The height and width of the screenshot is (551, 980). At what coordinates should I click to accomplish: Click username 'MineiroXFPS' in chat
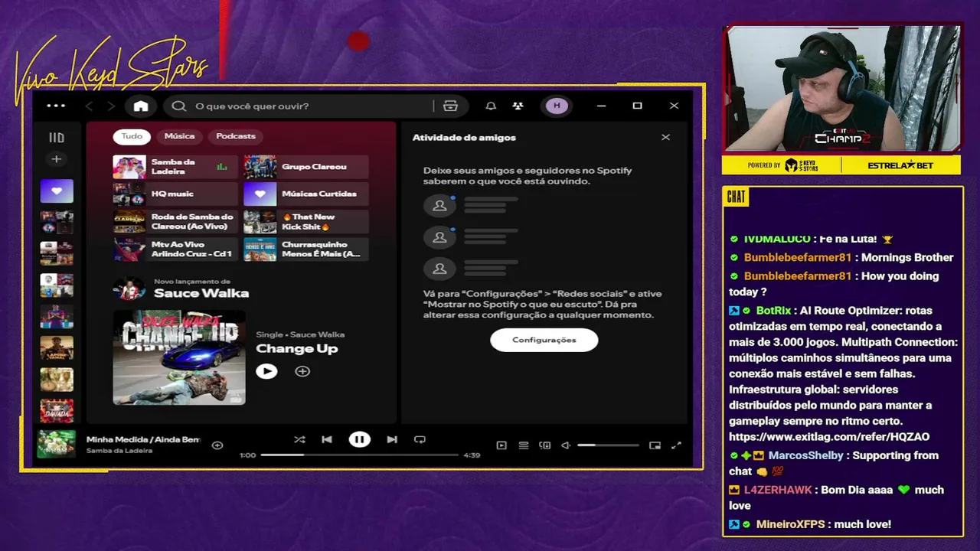(791, 524)
